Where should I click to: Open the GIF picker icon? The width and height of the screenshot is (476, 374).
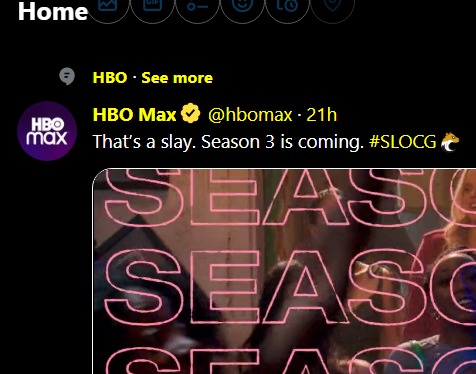coord(153,4)
